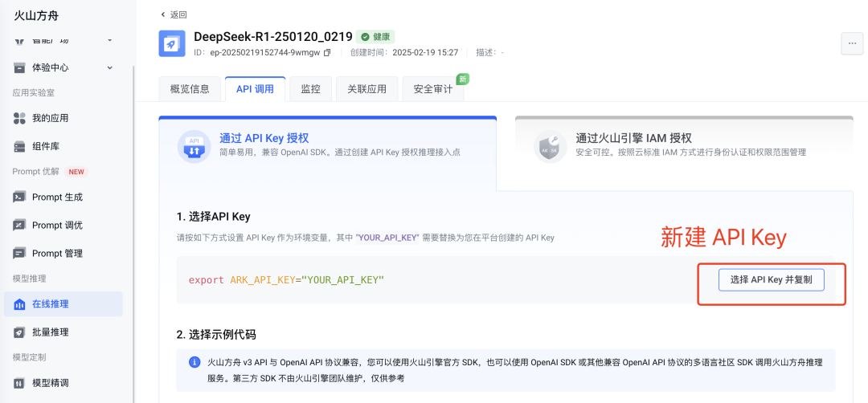Click the IAM AK/SK shield icon
The width and height of the screenshot is (868, 403).
[x=551, y=146]
